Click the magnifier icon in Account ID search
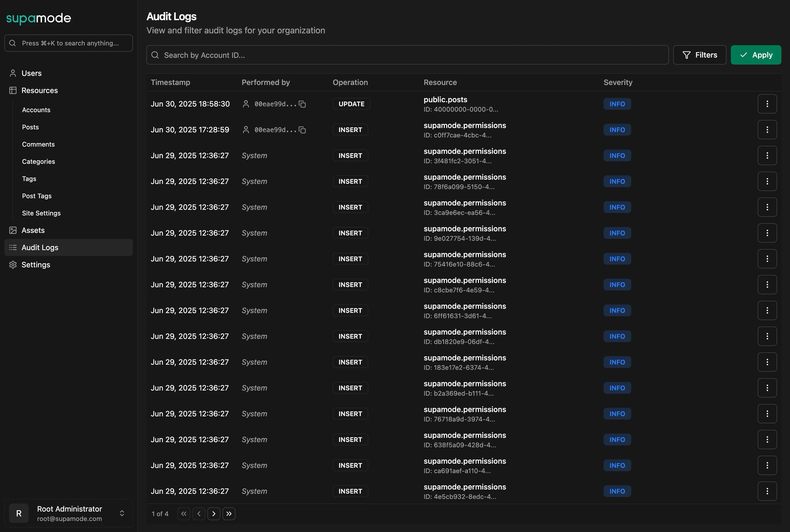The height and width of the screenshot is (532, 790). point(155,55)
